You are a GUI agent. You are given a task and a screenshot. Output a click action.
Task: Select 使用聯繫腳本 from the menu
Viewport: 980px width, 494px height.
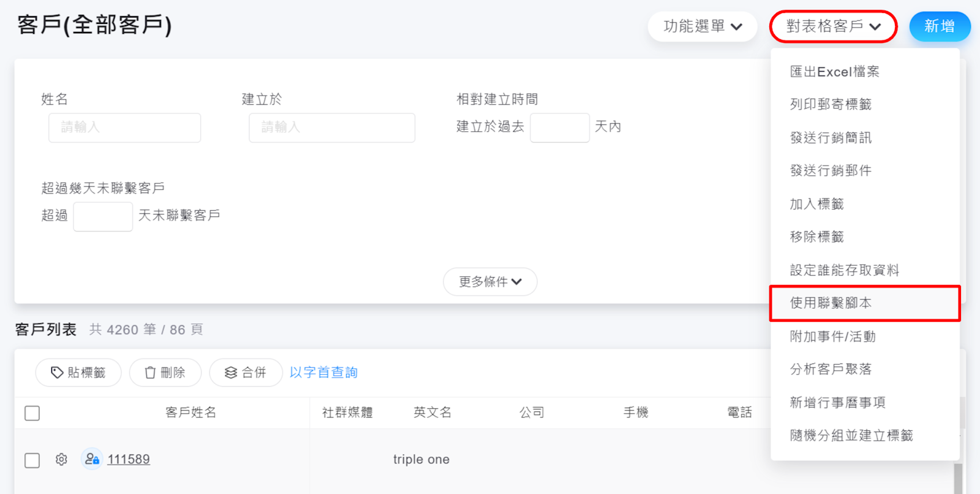[x=831, y=303]
